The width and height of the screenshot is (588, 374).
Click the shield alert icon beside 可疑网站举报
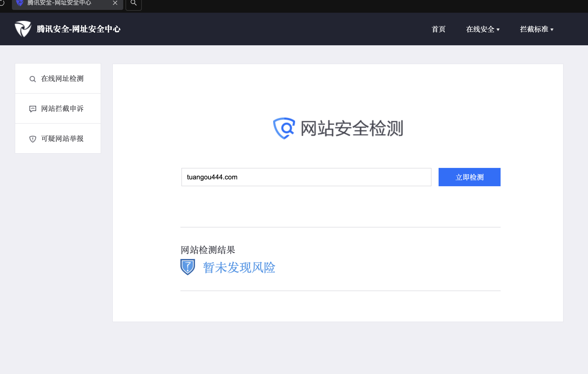(33, 139)
